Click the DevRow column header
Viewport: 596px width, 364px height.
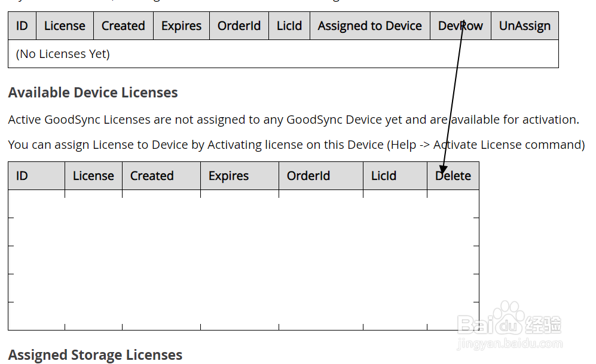(460, 26)
